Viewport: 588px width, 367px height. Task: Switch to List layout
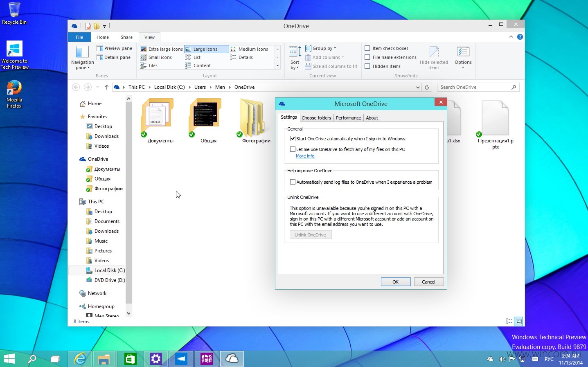pyautogui.click(x=193, y=57)
